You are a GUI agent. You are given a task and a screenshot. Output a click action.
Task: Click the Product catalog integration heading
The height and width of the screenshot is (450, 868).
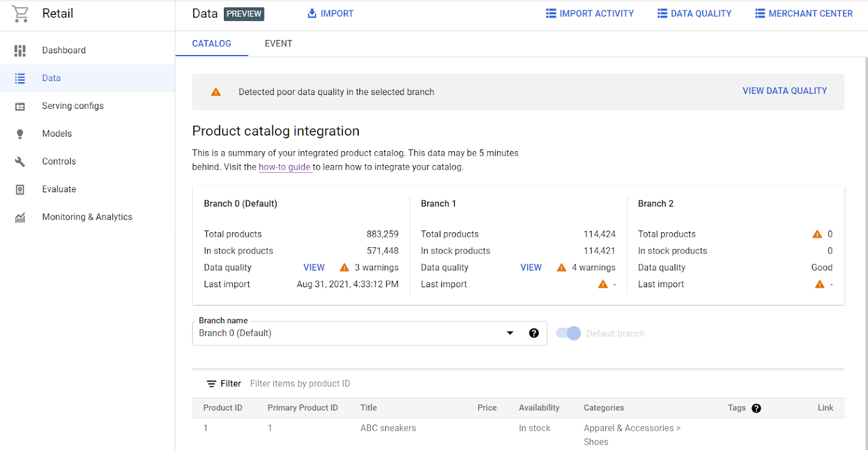point(276,131)
